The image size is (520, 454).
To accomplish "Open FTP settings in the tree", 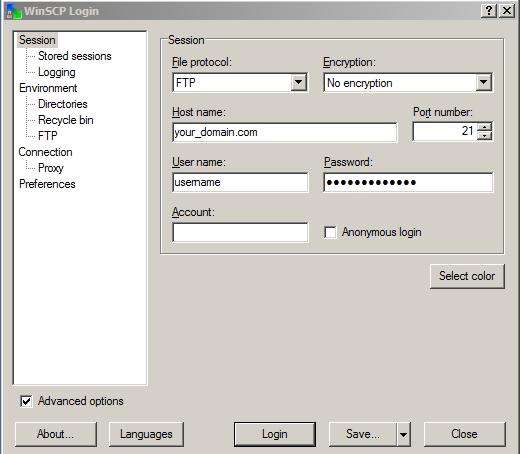I will pos(48,136).
